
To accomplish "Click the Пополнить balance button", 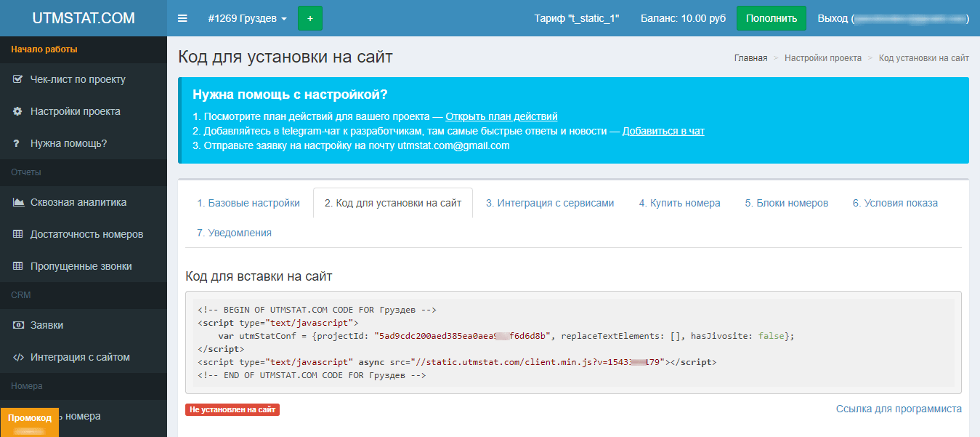I will [772, 18].
